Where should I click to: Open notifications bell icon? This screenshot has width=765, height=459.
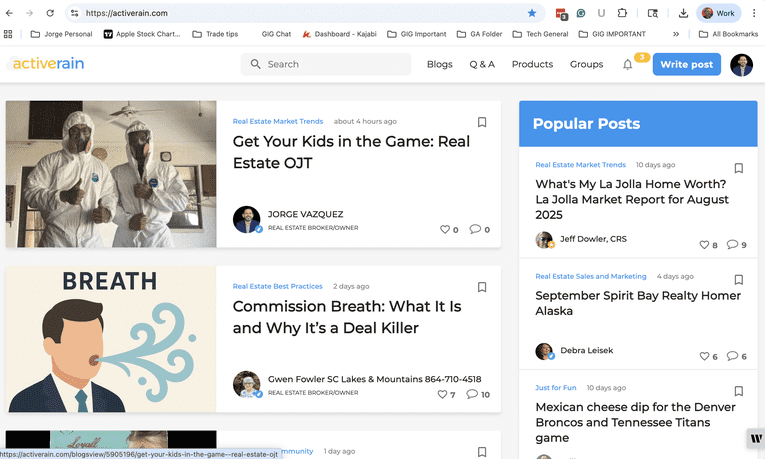627,64
